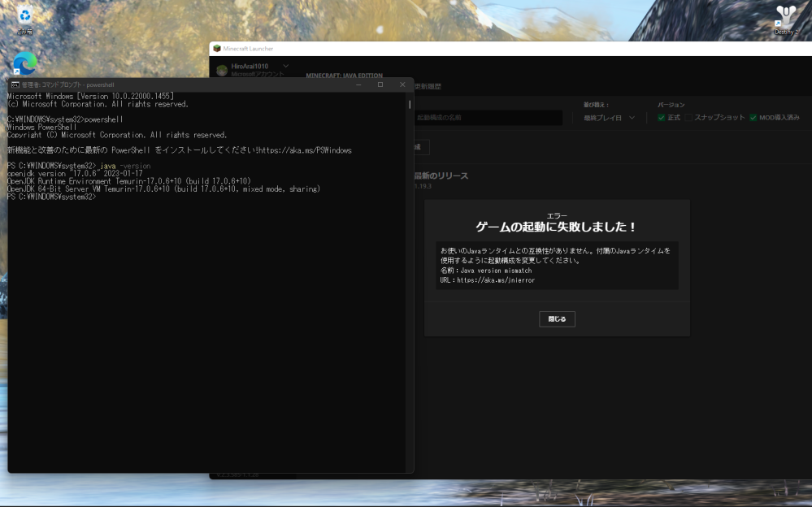Uncheck the 正式 version checkbox

662,118
